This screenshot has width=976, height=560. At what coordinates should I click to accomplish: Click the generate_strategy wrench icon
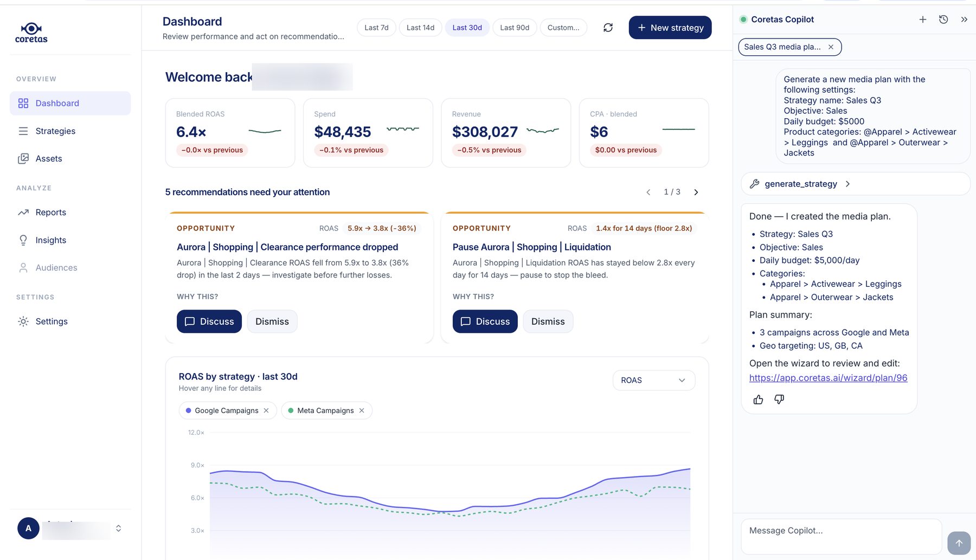(x=754, y=184)
